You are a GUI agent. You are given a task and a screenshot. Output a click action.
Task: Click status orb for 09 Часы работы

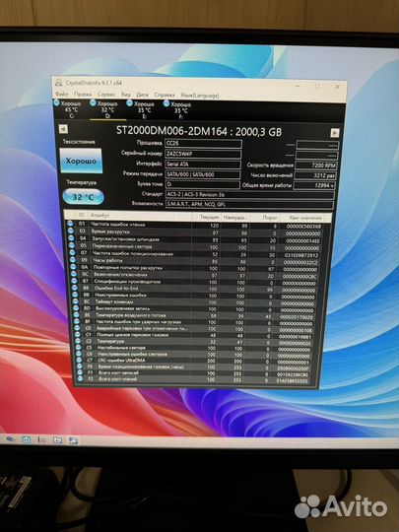click(73, 260)
